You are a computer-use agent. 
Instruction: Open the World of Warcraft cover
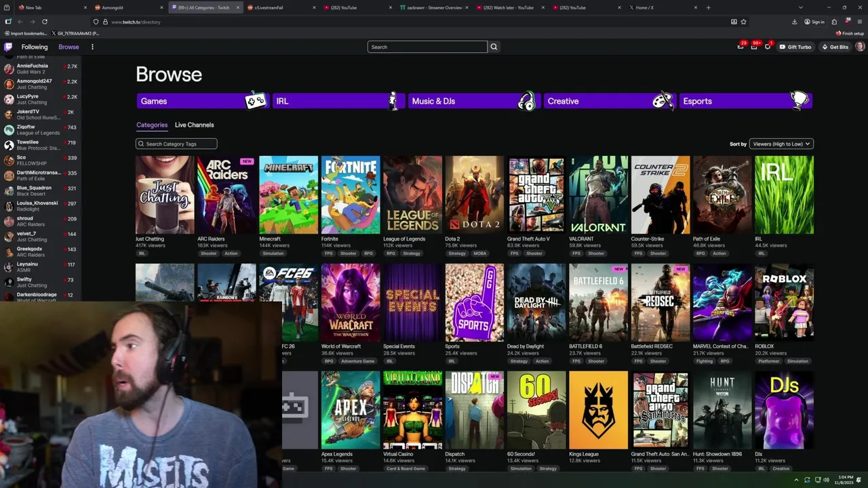coord(351,302)
